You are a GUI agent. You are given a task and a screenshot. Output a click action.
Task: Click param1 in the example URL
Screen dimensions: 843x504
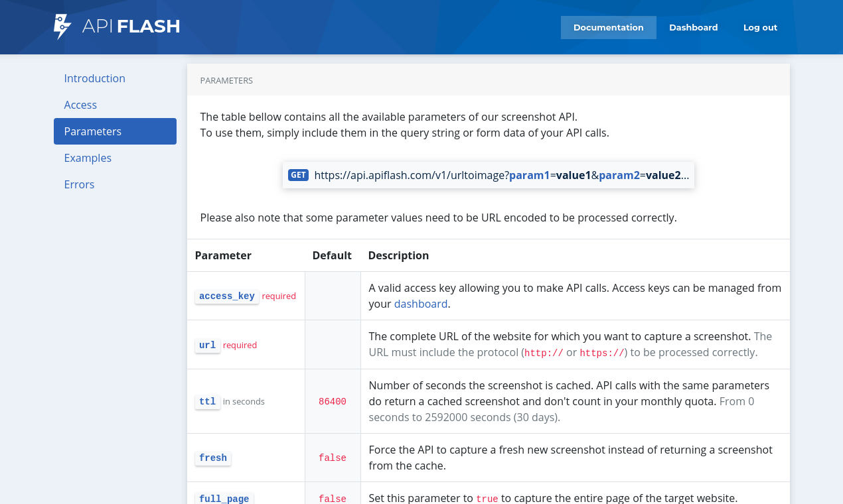point(529,174)
